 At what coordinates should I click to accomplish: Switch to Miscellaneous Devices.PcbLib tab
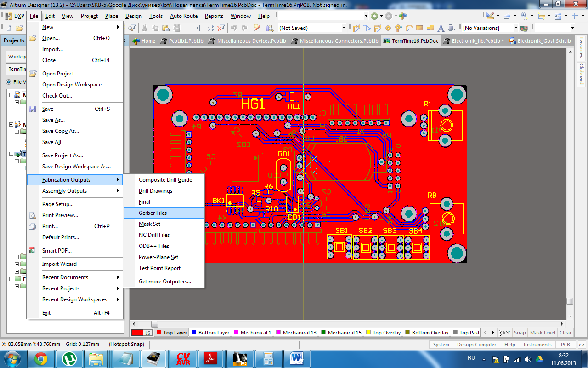pyautogui.click(x=247, y=41)
